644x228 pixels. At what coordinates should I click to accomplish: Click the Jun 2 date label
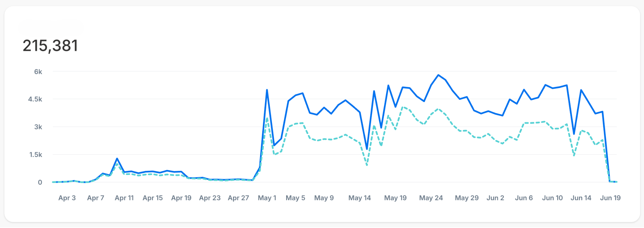point(495,198)
